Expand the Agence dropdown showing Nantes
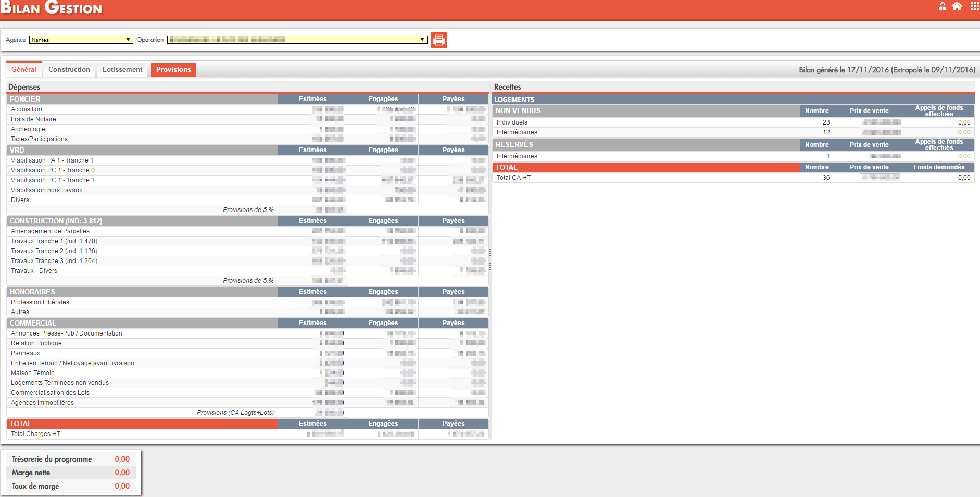 81,40
